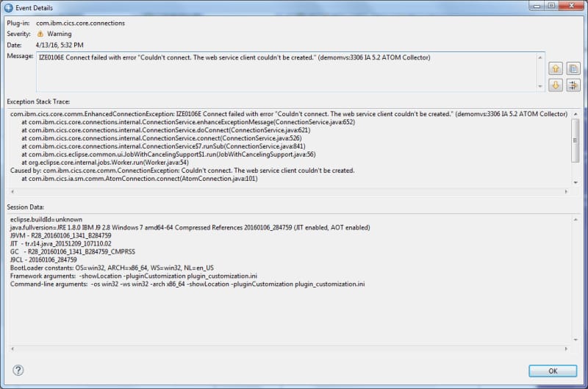Click the OK button

coord(553,371)
